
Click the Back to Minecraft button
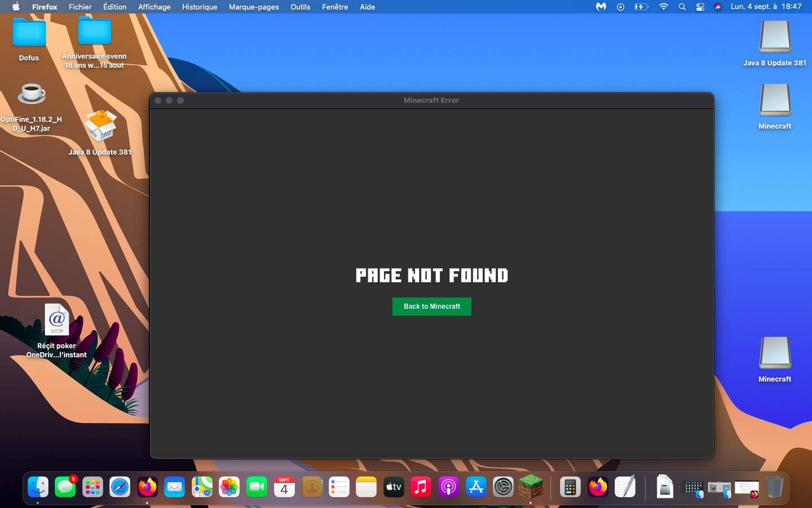pyautogui.click(x=432, y=306)
